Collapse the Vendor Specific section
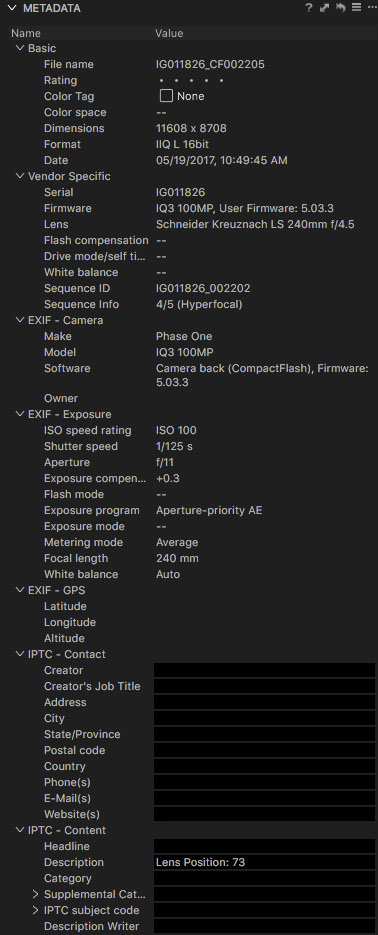The image size is (378, 935). coord(20,177)
